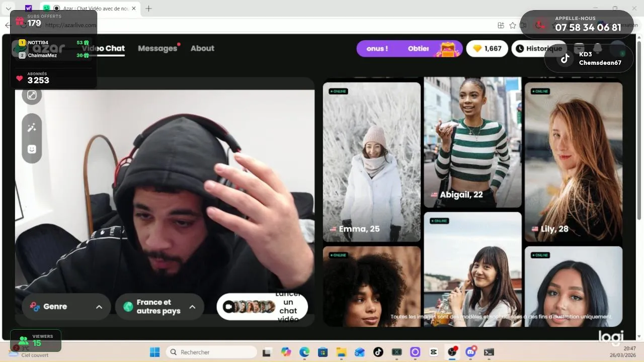Click the favorite star in address bar

(x=513, y=25)
